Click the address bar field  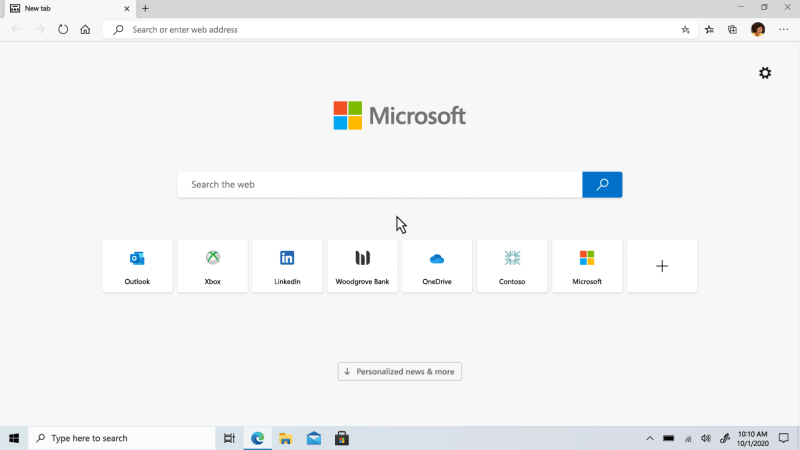[x=398, y=30]
